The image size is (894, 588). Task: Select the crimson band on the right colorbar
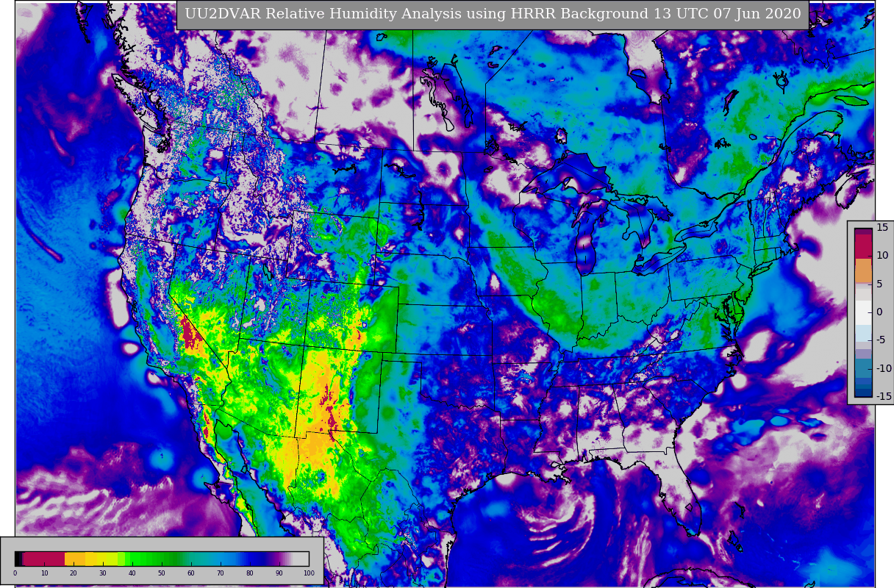tap(863, 246)
